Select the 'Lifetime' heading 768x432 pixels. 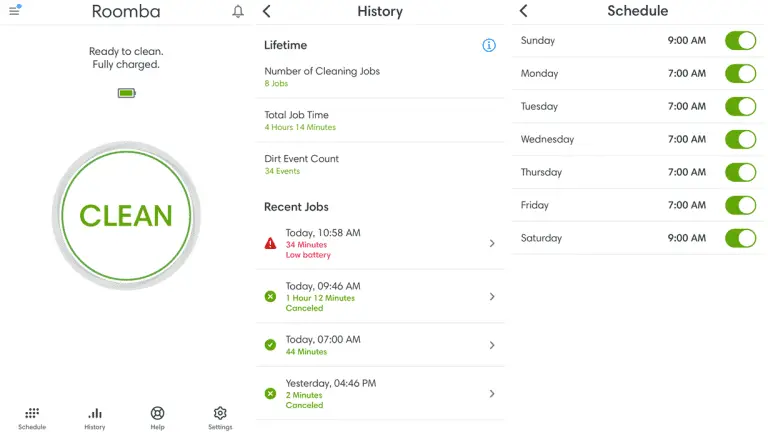(x=286, y=45)
